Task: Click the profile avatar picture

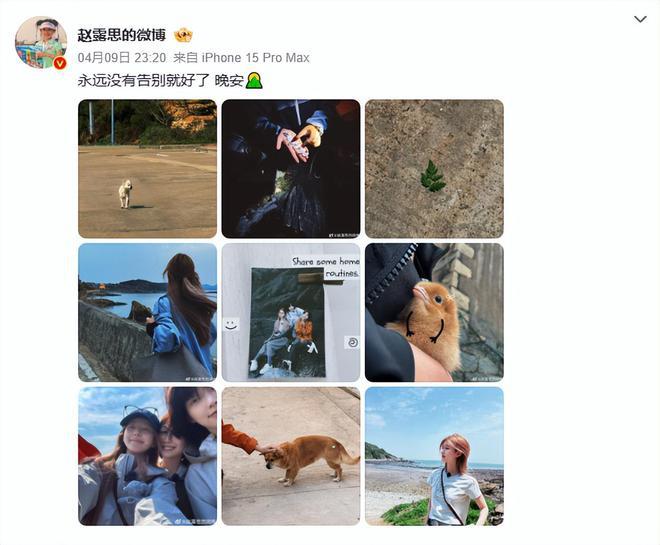Action: pyautogui.click(x=41, y=42)
